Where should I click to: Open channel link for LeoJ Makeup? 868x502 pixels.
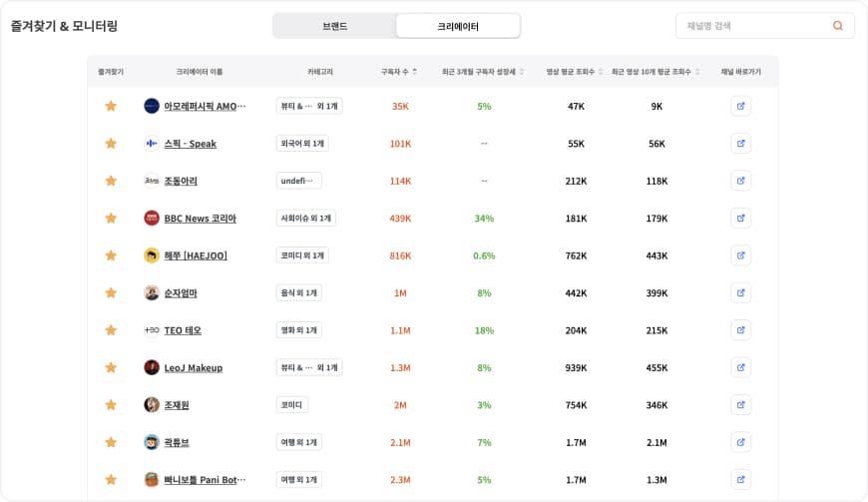(x=740, y=367)
